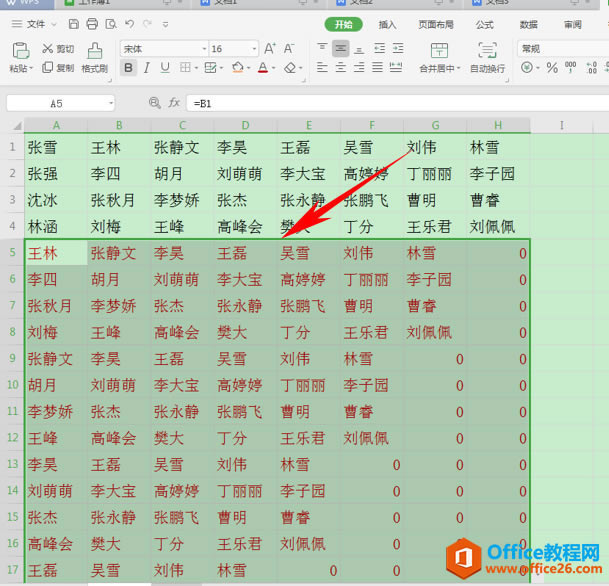Select cell A1 containing 张雪
The height and width of the screenshot is (586, 609).
(x=56, y=147)
